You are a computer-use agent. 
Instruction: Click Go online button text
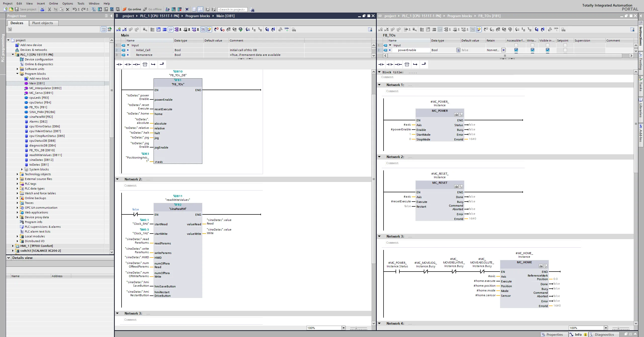134,9
